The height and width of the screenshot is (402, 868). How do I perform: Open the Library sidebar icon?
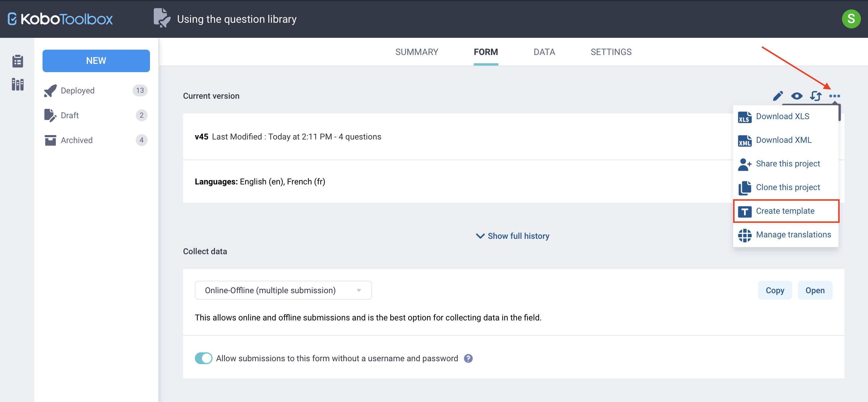tap(17, 84)
